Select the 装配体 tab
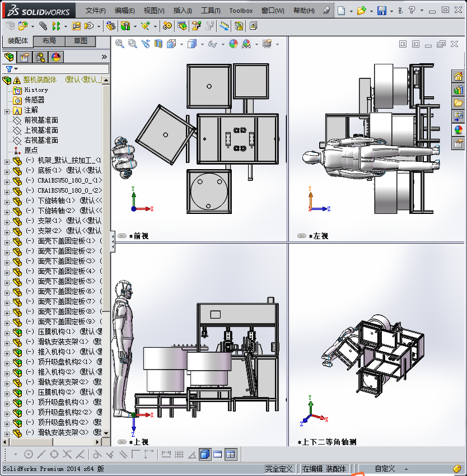The width and height of the screenshot is (467, 476). tap(17, 41)
